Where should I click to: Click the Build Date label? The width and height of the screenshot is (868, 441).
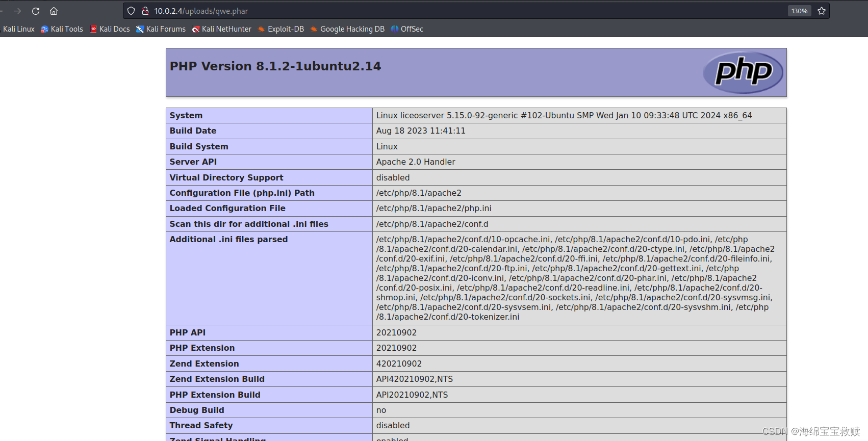point(193,131)
